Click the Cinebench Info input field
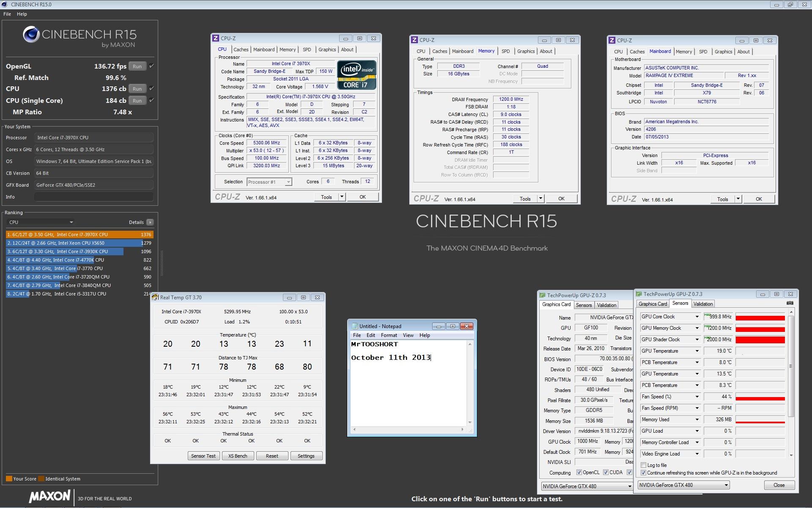 (x=93, y=197)
